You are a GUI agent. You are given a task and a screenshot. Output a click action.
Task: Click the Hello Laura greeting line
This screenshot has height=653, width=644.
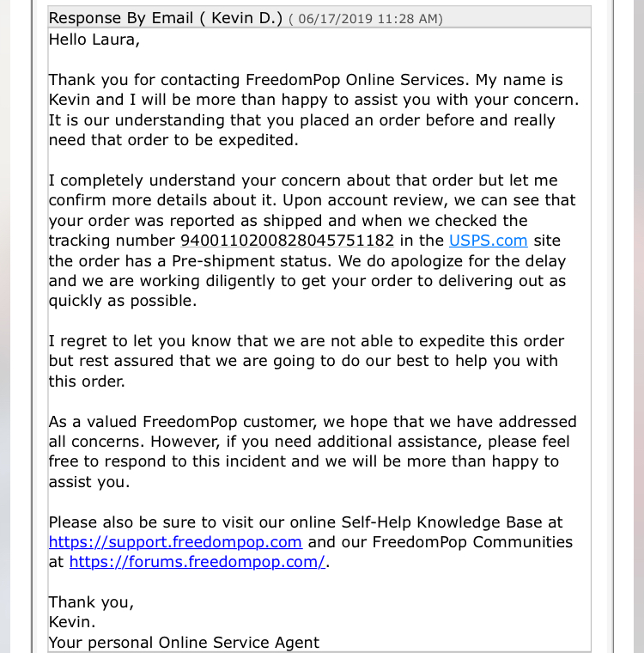pyautogui.click(x=94, y=40)
